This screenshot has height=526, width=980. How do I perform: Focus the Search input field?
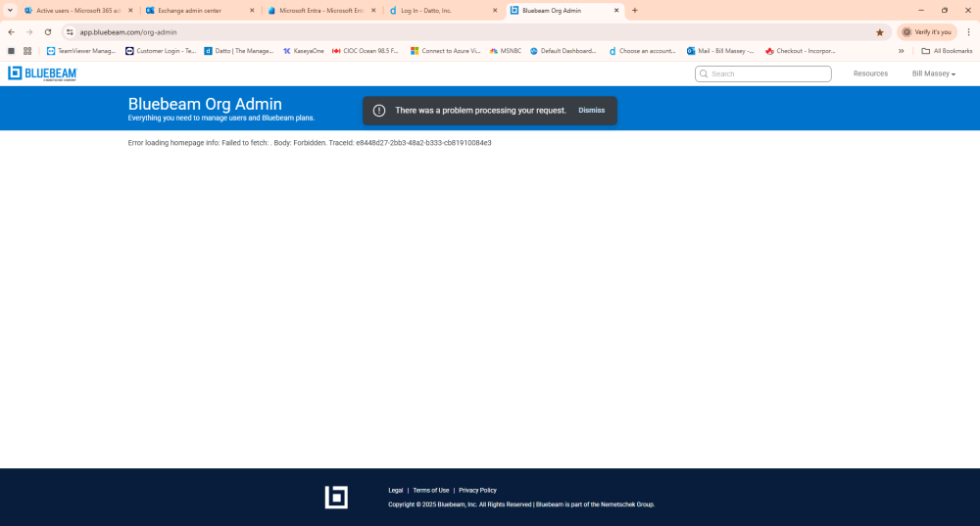pyautogui.click(x=763, y=73)
